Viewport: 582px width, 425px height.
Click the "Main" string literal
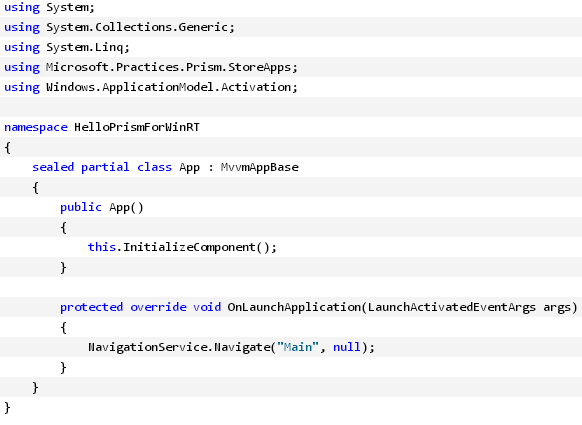pyautogui.click(x=298, y=347)
